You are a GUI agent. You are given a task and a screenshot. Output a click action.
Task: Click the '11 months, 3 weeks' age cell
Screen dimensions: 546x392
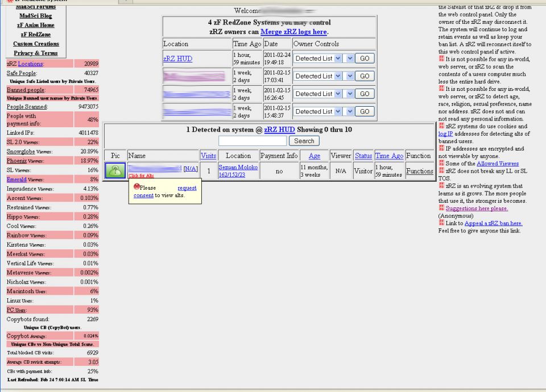point(314,171)
